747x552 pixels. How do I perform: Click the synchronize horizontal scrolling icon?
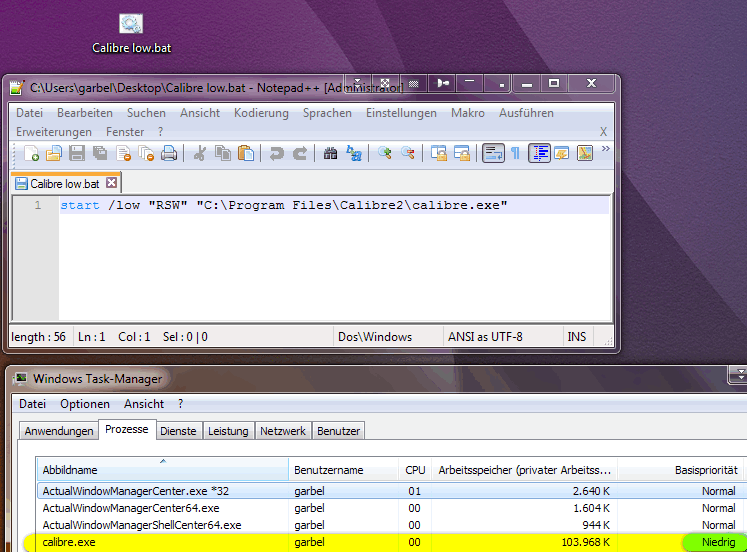tap(461, 153)
